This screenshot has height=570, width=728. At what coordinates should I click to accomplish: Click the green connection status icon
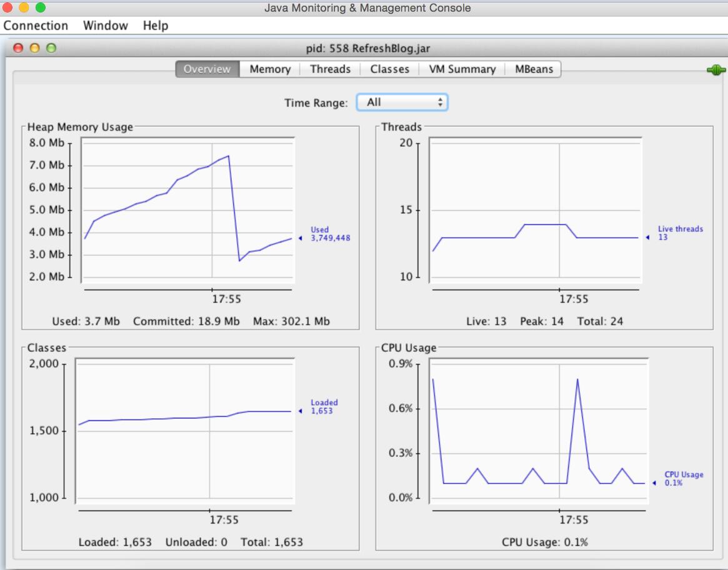point(715,71)
